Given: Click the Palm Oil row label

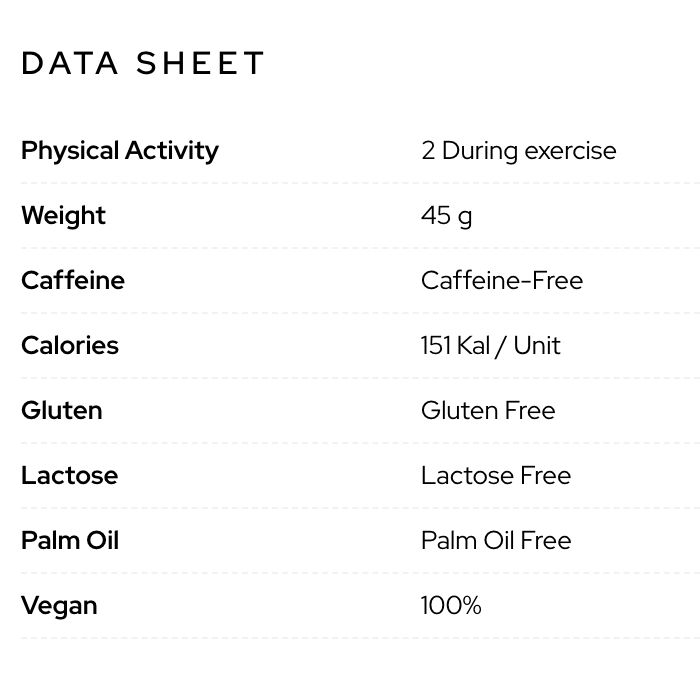Looking at the screenshot, I should coord(70,541).
